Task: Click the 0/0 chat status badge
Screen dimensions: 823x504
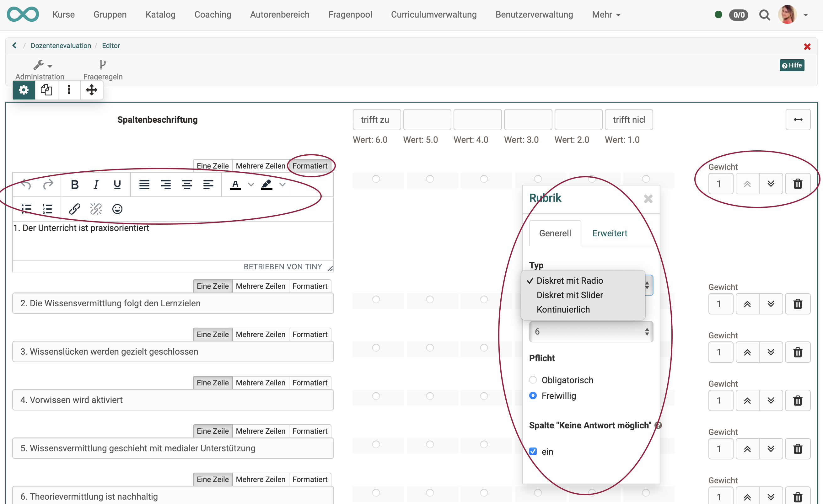Action: pyautogui.click(x=739, y=15)
